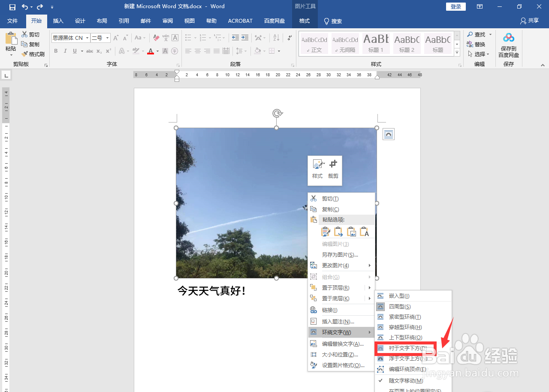Image resolution: width=549 pixels, height=392 pixels.
Task: Apply the 标题 1 style
Action: 376,44
